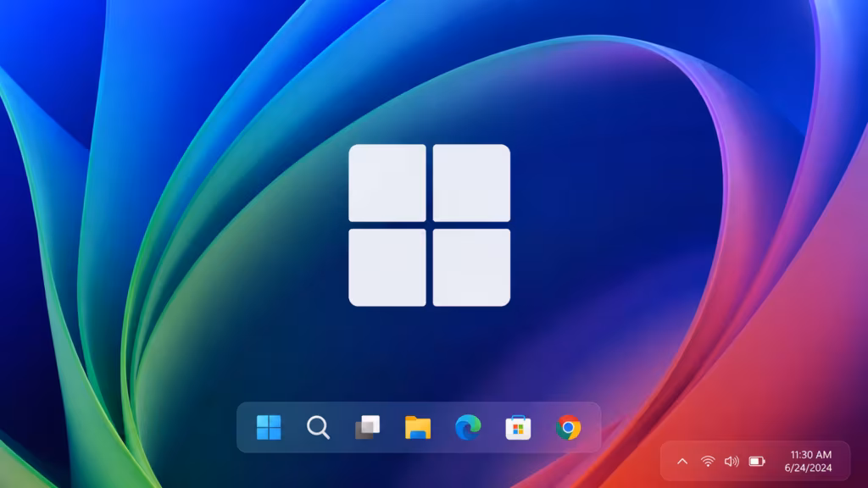Screen dimensions: 868x488
Task: Launch Google Chrome from taskbar
Action: tap(568, 427)
